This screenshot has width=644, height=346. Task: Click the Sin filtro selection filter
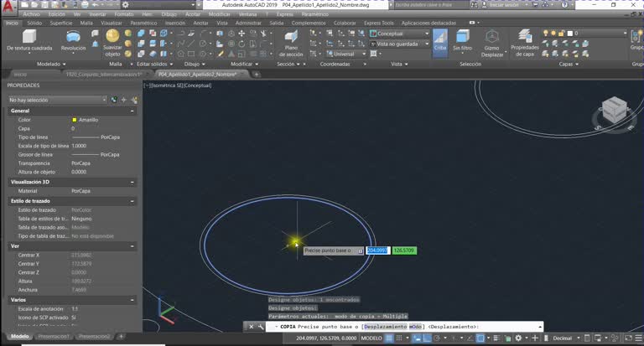tap(463, 41)
